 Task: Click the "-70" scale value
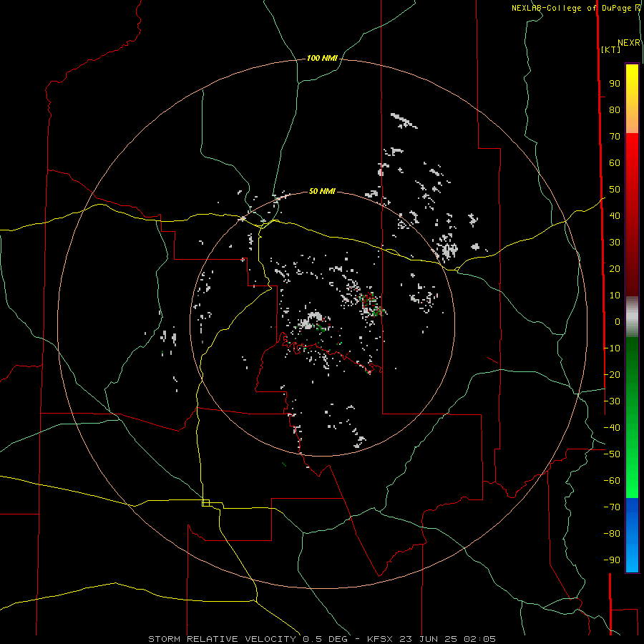[x=612, y=507]
